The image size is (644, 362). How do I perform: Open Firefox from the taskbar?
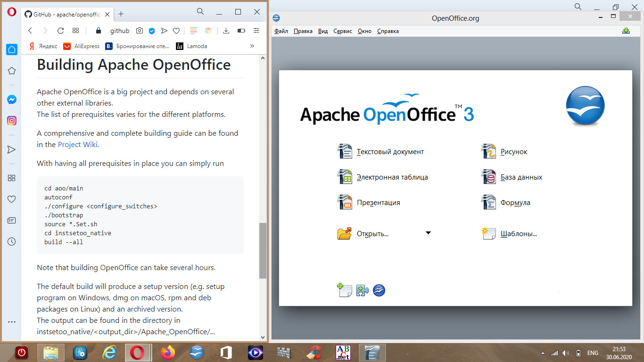tap(167, 353)
